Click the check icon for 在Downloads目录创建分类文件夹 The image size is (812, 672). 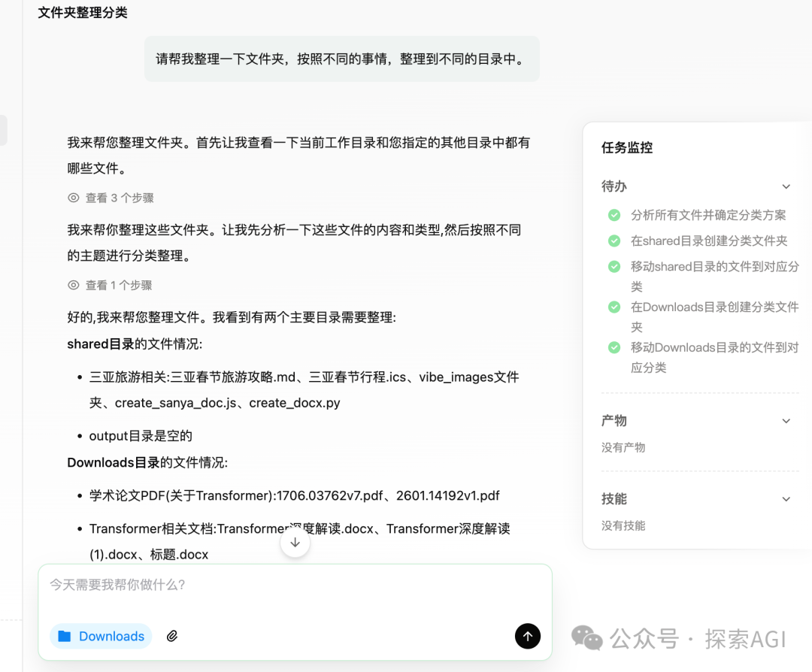click(614, 307)
